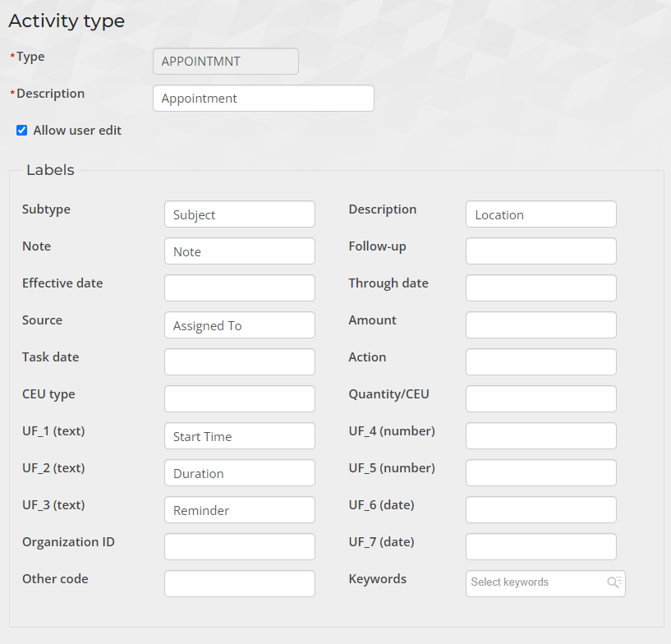Click the empty Through date field
671x644 pixels.
540,287
